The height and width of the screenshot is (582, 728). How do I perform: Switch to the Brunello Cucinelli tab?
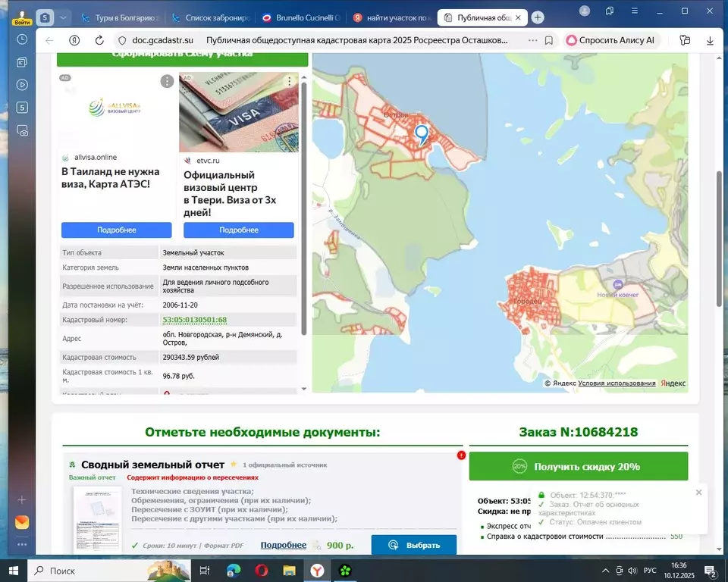pos(300,17)
